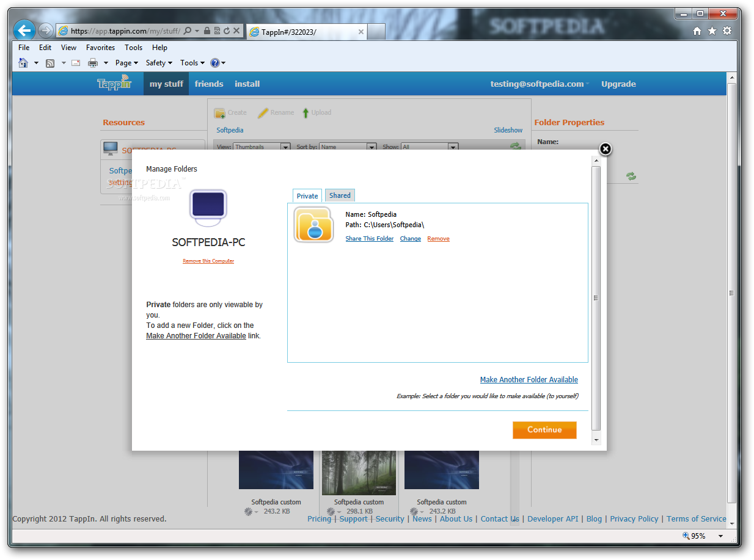The height and width of the screenshot is (560, 754).
Task: Close the TappIn#/322023/ browser tab
Action: (x=361, y=32)
